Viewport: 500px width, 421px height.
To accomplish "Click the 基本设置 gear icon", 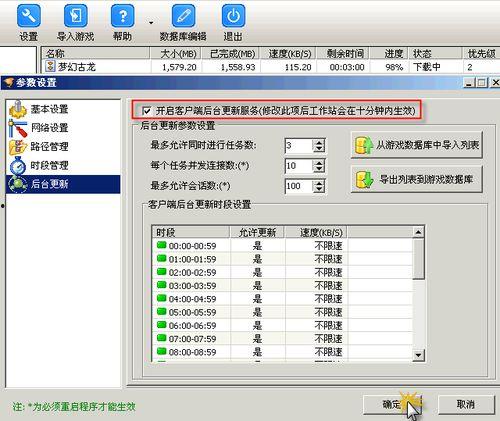I will [x=18, y=109].
